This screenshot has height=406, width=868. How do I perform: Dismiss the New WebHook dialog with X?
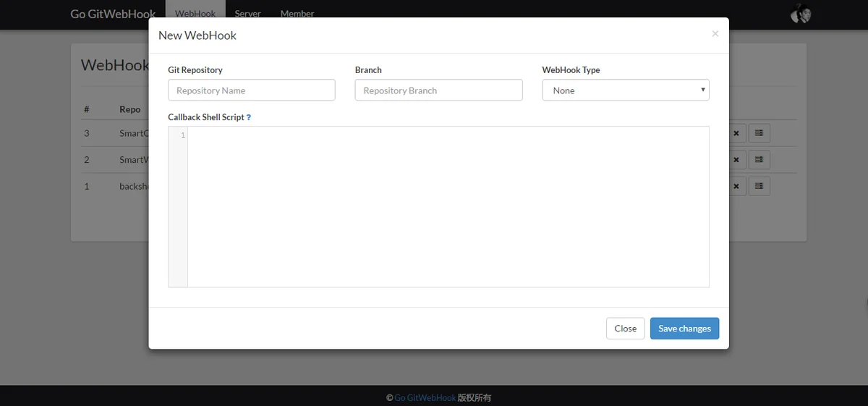(715, 34)
